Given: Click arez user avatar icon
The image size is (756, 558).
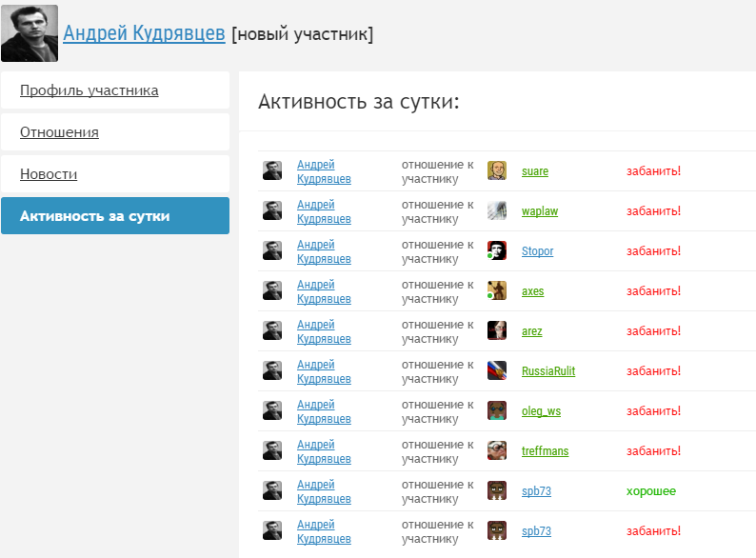Looking at the screenshot, I should coord(496,331).
